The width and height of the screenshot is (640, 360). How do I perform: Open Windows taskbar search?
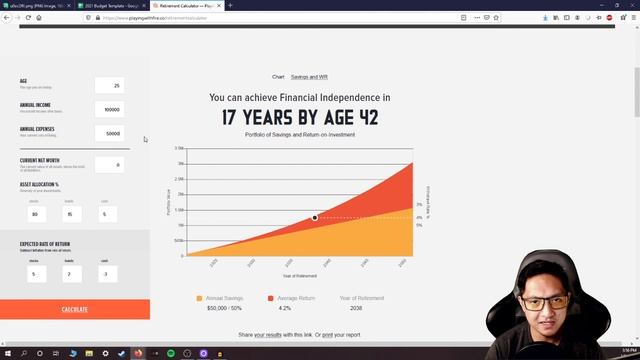(24, 353)
